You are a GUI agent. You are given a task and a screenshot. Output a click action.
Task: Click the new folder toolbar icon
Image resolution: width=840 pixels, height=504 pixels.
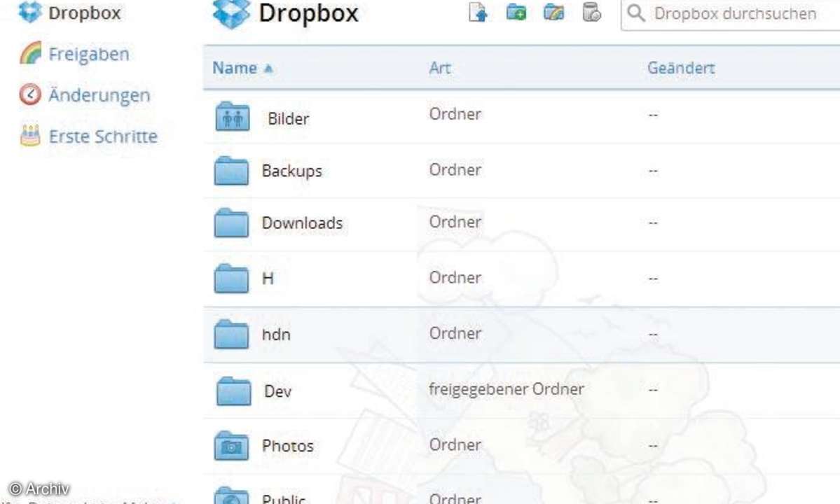click(516, 12)
